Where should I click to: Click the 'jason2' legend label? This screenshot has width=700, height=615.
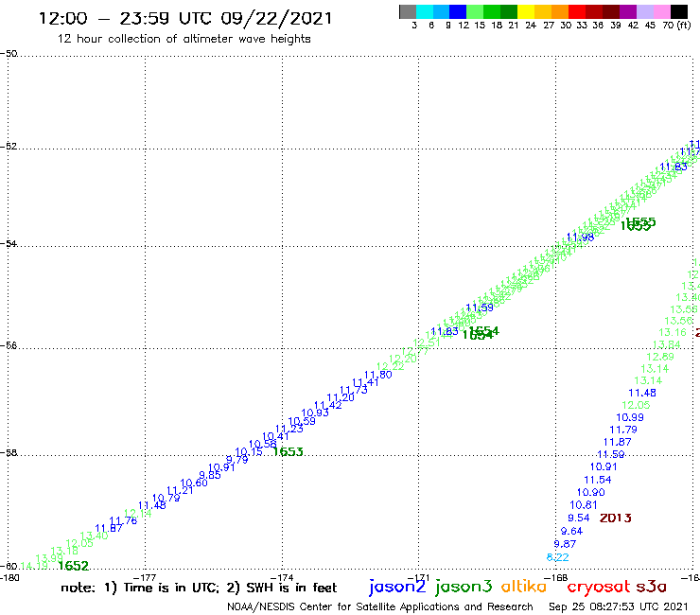point(397,587)
